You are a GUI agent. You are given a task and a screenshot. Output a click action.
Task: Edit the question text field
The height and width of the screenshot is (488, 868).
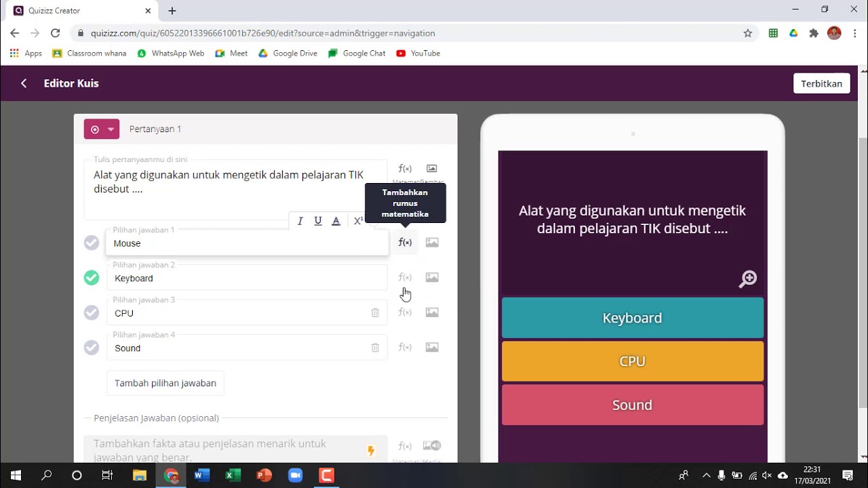click(x=235, y=190)
